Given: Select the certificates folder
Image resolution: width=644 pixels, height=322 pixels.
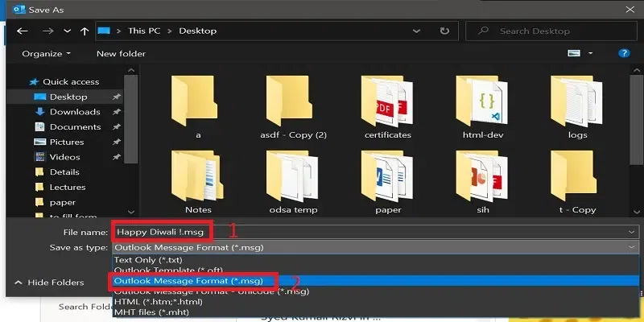Looking at the screenshot, I should pyautogui.click(x=388, y=108).
